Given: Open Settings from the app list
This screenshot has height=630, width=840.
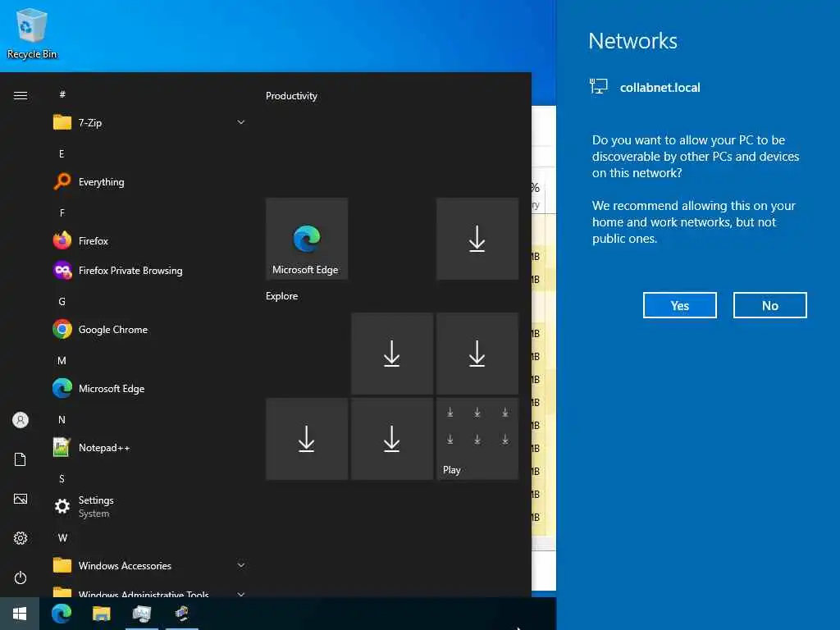Looking at the screenshot, I should tap(149, 506).
